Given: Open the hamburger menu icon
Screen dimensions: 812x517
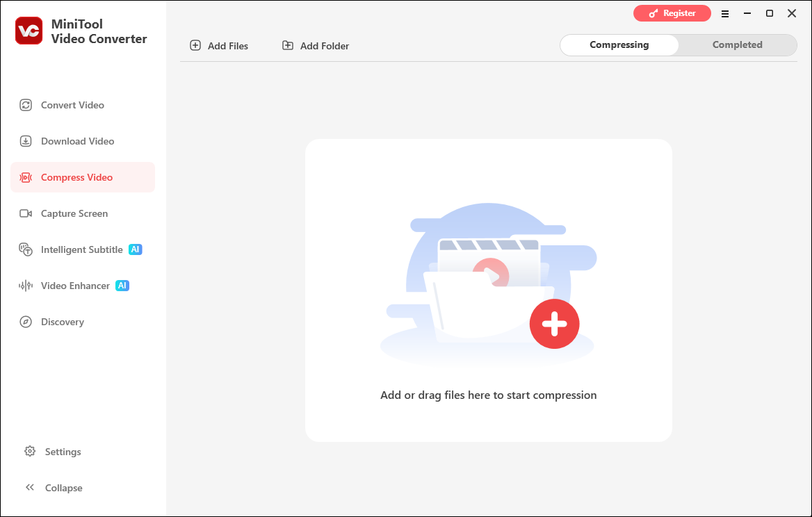Looking at the screenshot, I should tap(725, 14).
